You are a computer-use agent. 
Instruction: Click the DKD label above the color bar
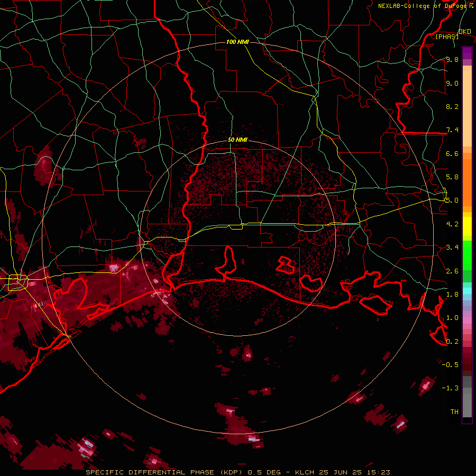[x=464, y=31]
